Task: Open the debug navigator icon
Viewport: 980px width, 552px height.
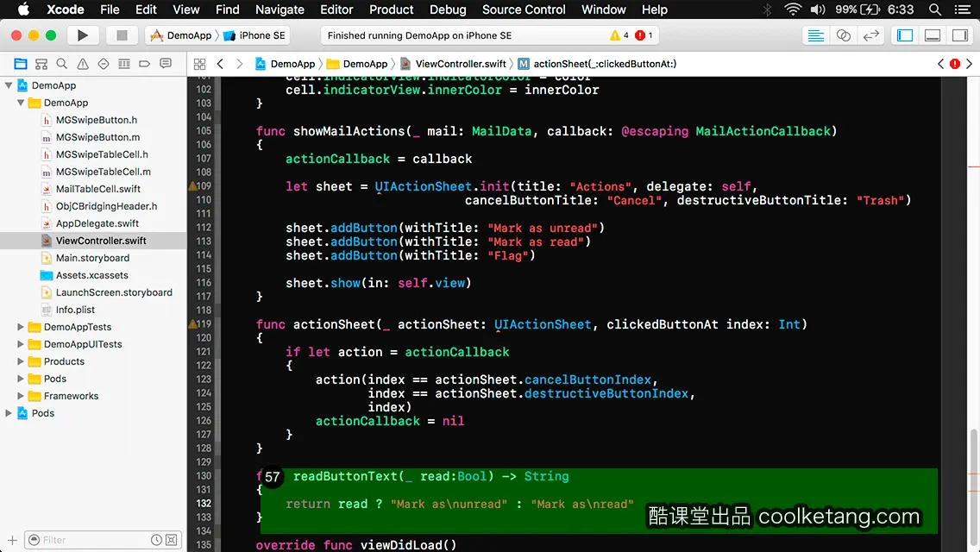Action: tap(123, 64)
